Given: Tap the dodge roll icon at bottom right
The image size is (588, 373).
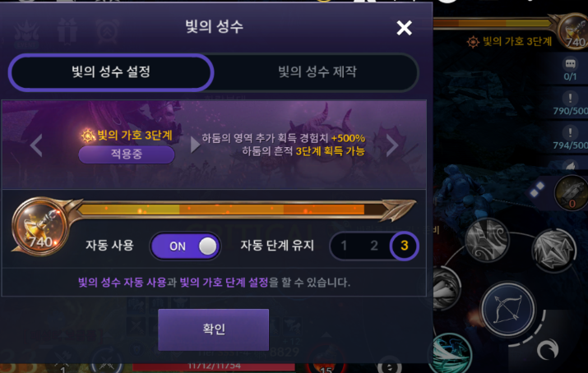Looking at the screenshot, I should point(548,350).
